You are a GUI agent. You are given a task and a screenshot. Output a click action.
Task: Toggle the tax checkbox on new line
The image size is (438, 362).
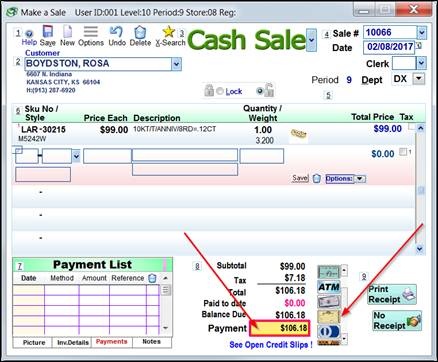[403, 152]
